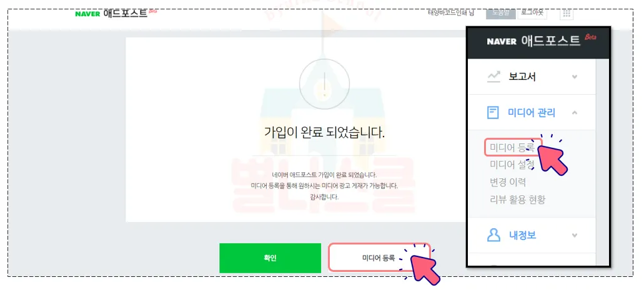Open the 도움말 help button
This screenshot has height=290, width=644.
point(501,12)
